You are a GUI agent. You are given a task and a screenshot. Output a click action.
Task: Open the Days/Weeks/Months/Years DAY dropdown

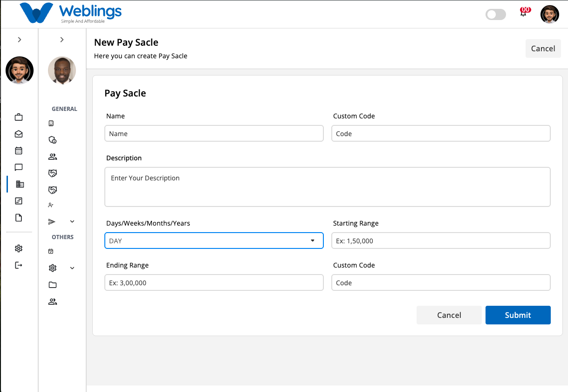(214, 241)
